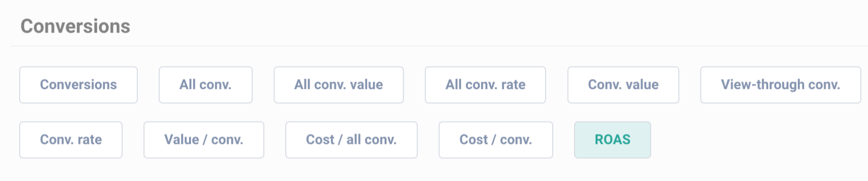Enable the All conv. metric
Screen dimensions: 868x181
(x=205, y=85)
